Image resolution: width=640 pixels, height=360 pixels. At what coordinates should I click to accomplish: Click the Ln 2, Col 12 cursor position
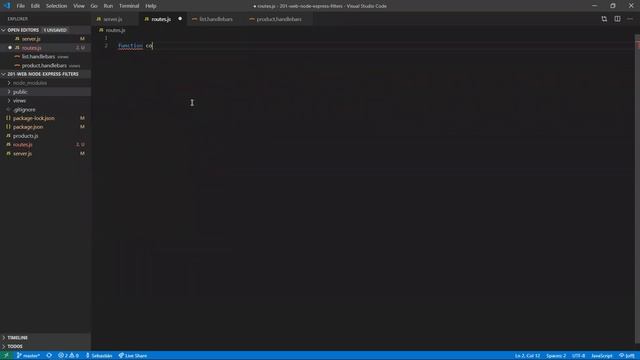(527, 356)
